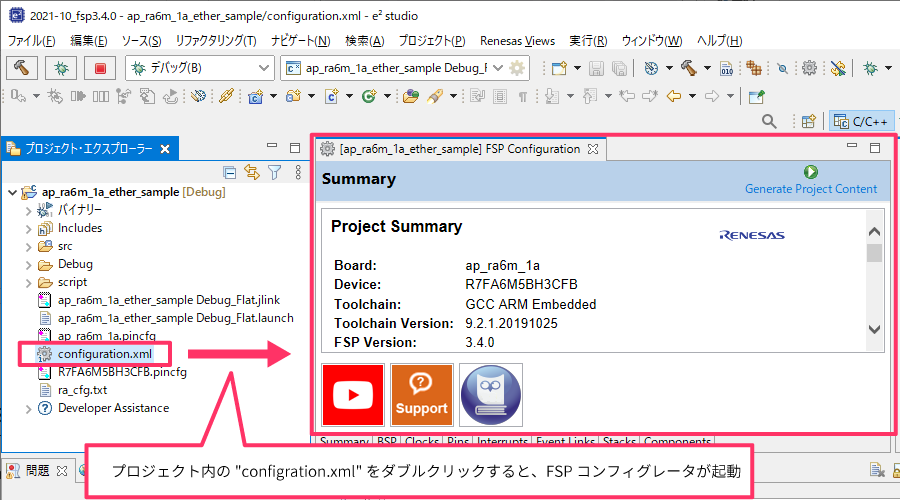Select ap_ra6m_1a_ether_sample Debug_Flat.jlink file
900x500 pixels.
click(168, 300)
